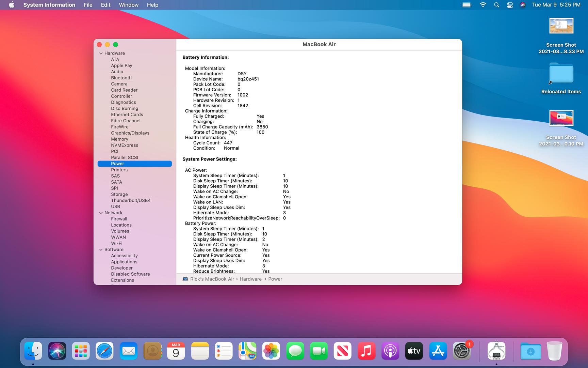Select Apple Pay in the sidebar
This screenshot has width=588, height=368.
pyautogui.click(x=121, y=65)
